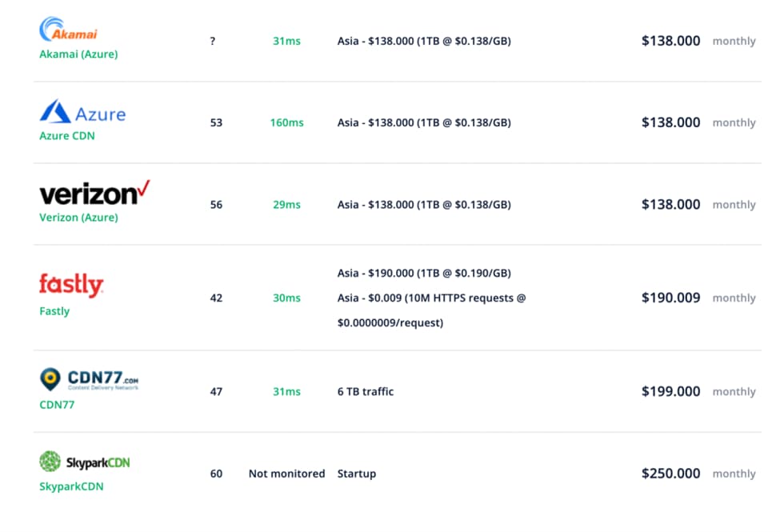This screenshot has width=780, height=532.
Task: Click the Verizon logo
Action: [94, 193]
